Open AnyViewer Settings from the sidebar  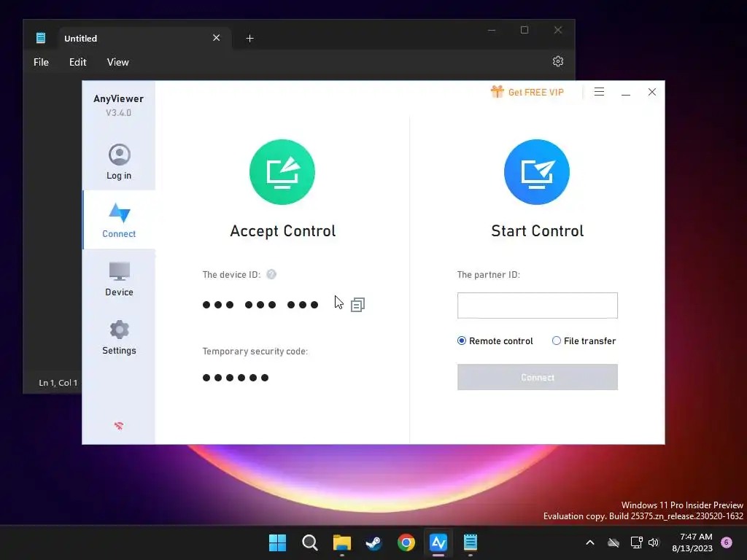(119, 337)
